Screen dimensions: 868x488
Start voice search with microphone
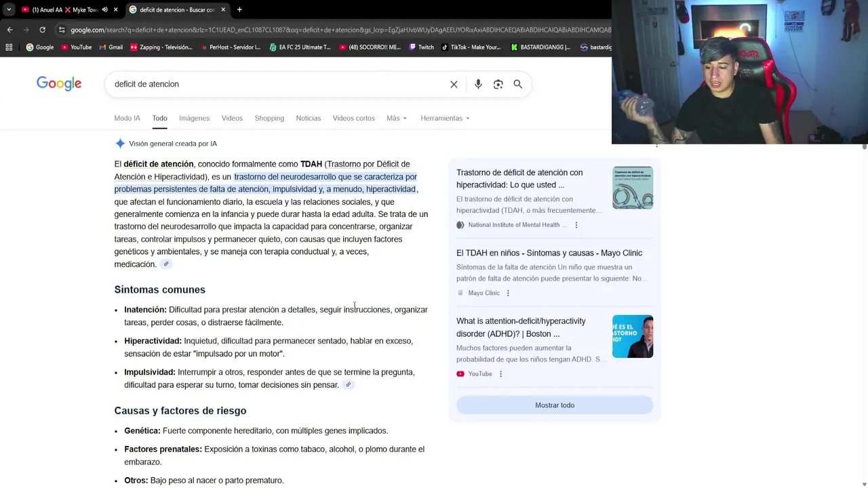(478, 84)
